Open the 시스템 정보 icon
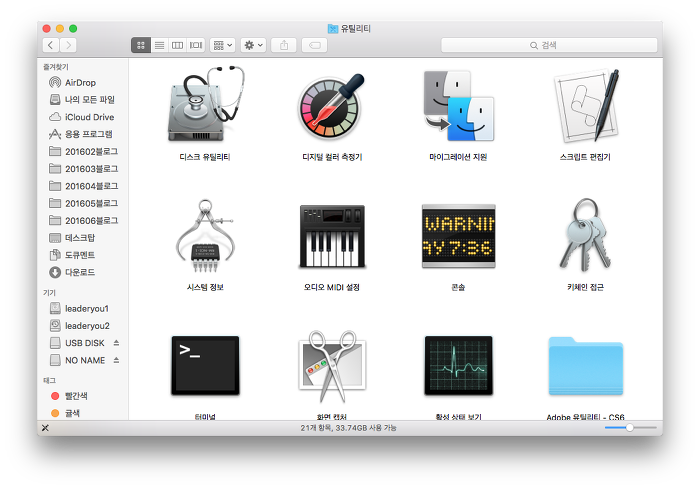 point(205,236)
